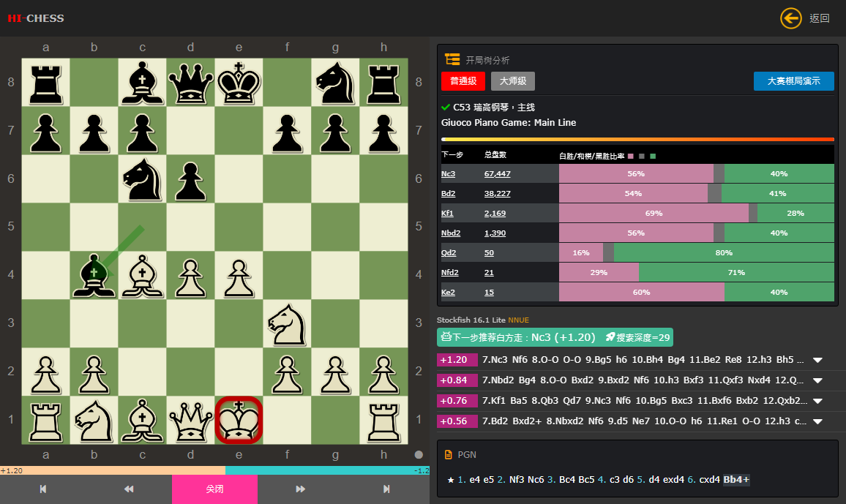Select the white bishop on c4
This screenshot has width=846, height=504.
tap(143, 276)
